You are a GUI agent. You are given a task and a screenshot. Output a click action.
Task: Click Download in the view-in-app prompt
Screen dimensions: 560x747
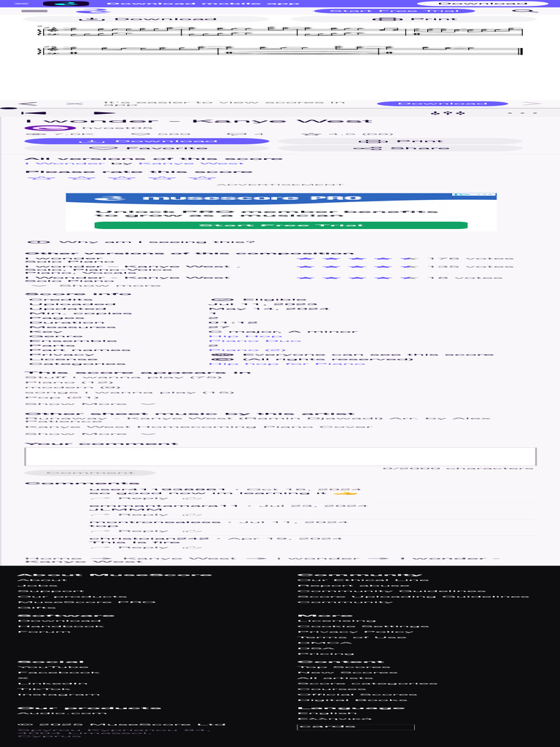443,104
